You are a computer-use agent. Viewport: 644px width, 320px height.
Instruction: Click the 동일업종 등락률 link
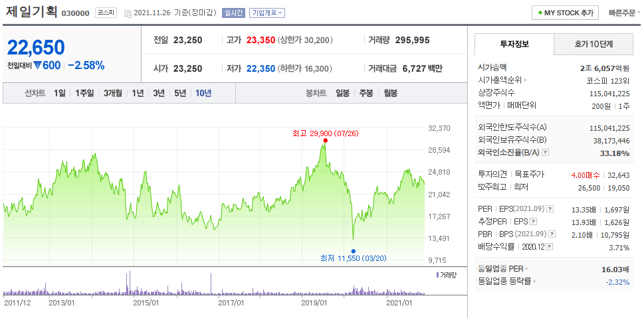tap(504, 282)
